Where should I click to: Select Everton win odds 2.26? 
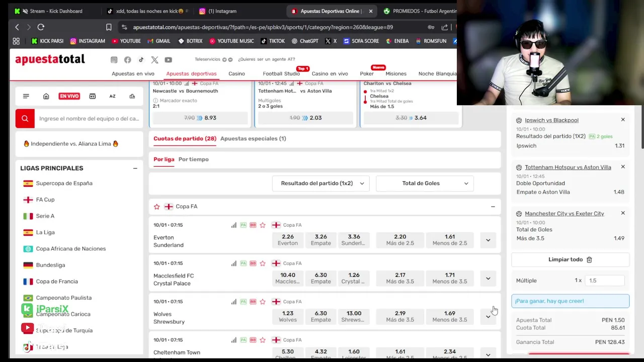pyautogui.click(x=288, y=240)
